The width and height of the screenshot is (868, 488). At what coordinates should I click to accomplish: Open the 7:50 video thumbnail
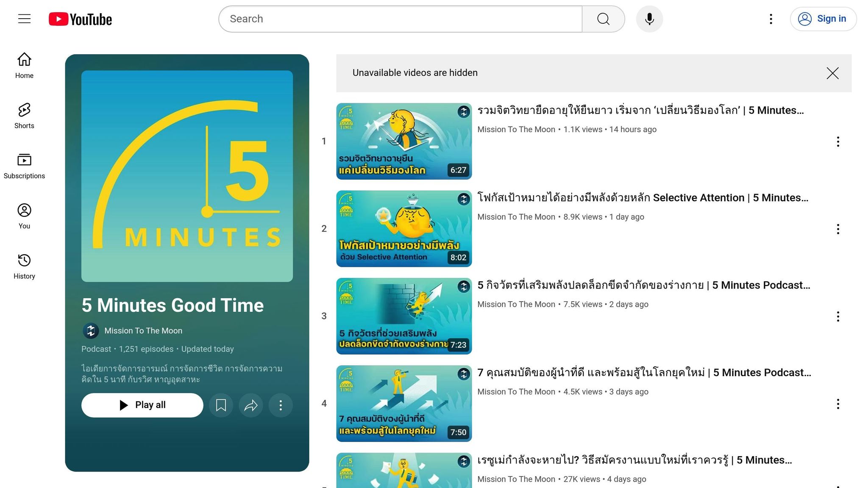tap(404, 404)
